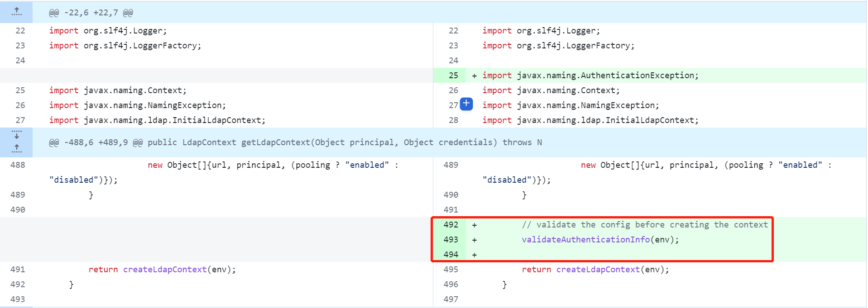This screenshot has width=868, height=308.
Task: Click right-side line number 28
Action: click(453, 120)
